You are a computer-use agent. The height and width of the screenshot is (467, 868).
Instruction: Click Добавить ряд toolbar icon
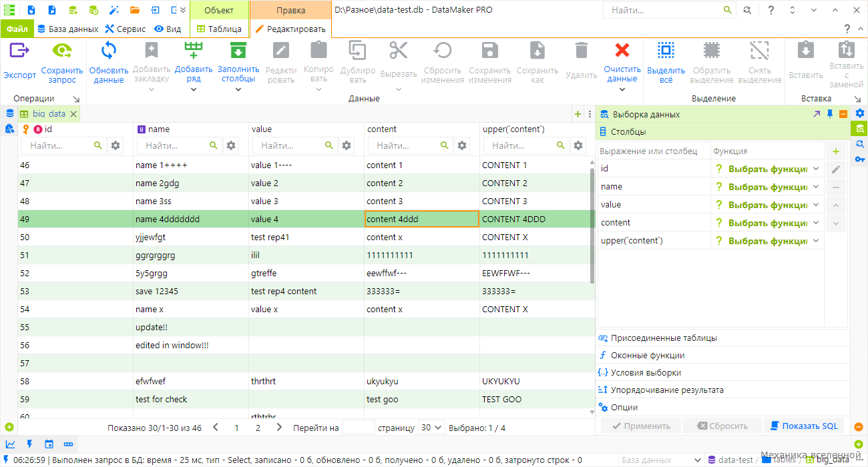[194, 51]
